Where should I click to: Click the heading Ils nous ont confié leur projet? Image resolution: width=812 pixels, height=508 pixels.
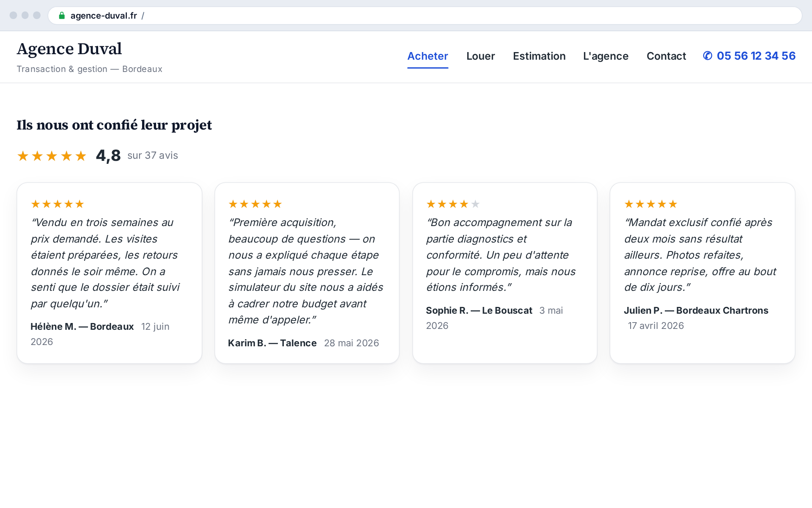pos(114,125)
